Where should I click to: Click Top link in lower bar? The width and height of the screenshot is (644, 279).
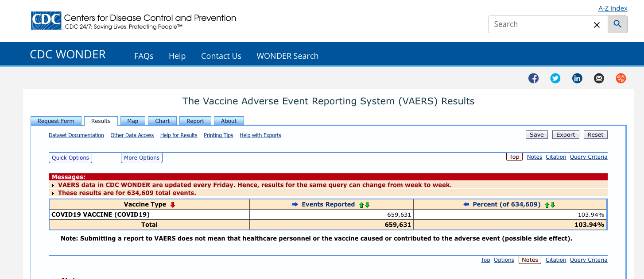[485, 260]
